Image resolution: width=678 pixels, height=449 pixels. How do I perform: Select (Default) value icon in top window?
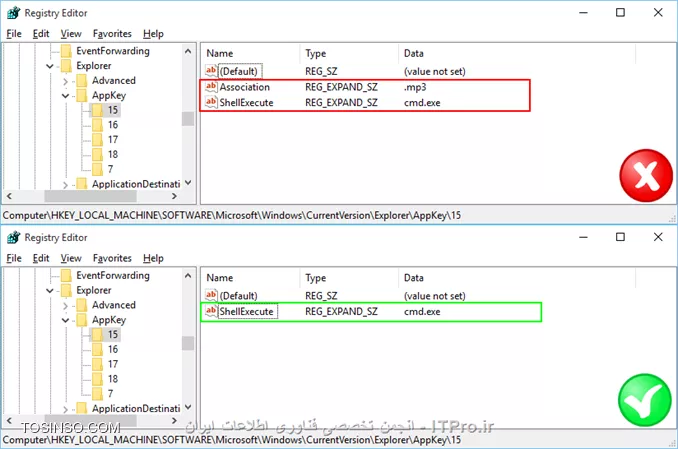pyautogui.click(x=211, y=71)
